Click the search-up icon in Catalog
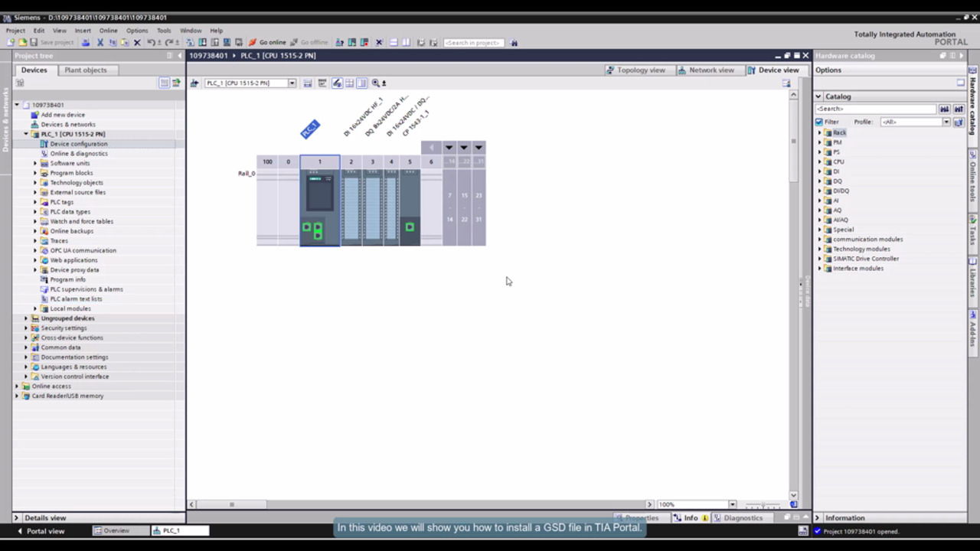Viewport: 980px width, 551px height. (958, 109)
